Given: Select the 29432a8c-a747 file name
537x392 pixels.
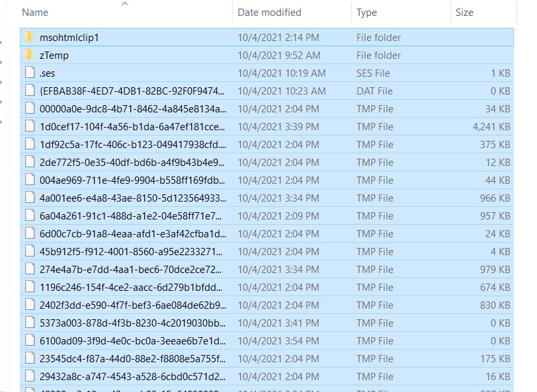Looking at the screenshot, I should click(x=132, y=377).
